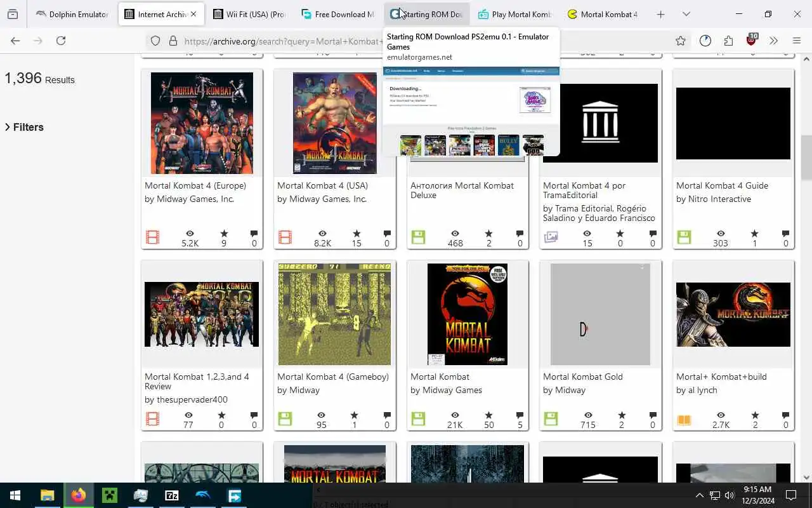Go back to the previous page
Image resolution: width=812 pixels, height=508 pixels.
[x=15, y=41]
